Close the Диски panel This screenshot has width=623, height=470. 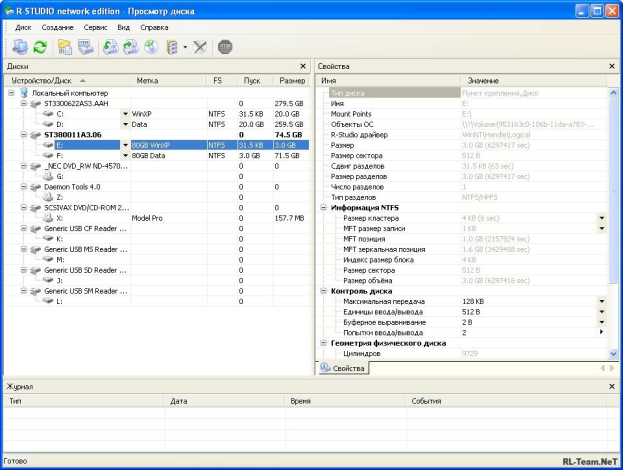pos(303,66)
